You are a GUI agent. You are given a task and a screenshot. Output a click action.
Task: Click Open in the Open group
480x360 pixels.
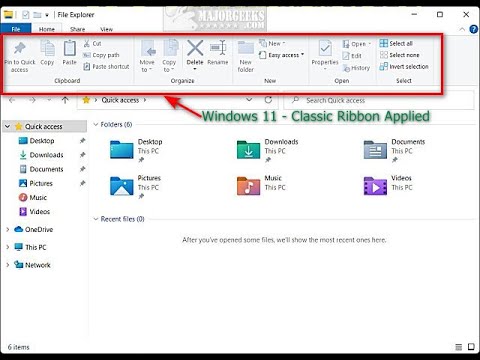[x=357, y=44]
